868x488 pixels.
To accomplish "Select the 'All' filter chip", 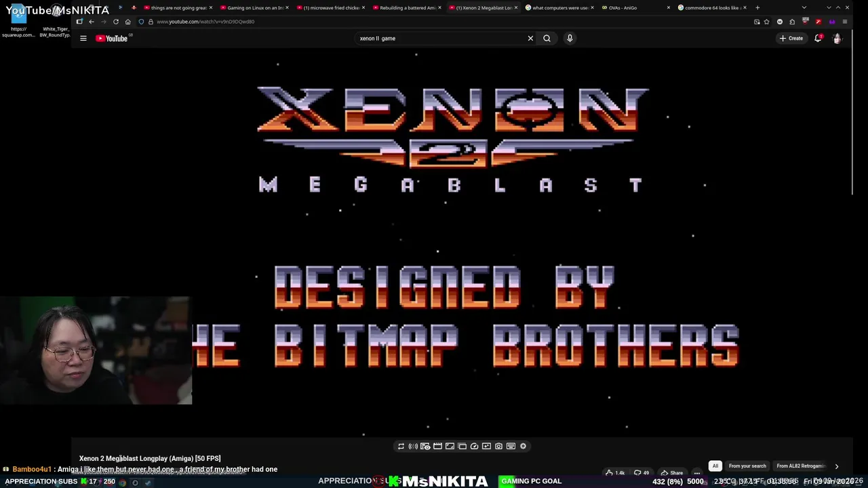I will (x=715, y=466).
